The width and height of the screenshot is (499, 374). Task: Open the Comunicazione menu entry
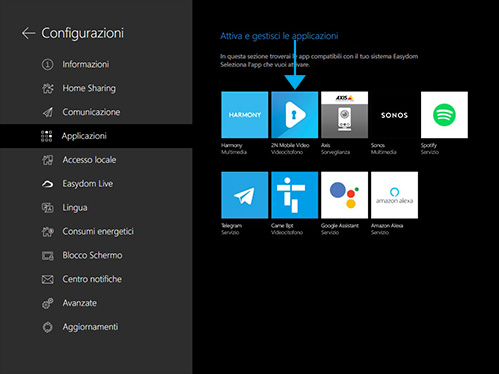click(96, 112)
